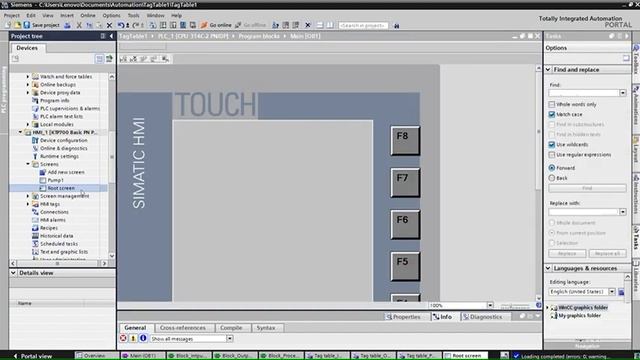Click the Cut scissors icon in toolbar
640x360 pixels.
(x=79, y=25)
